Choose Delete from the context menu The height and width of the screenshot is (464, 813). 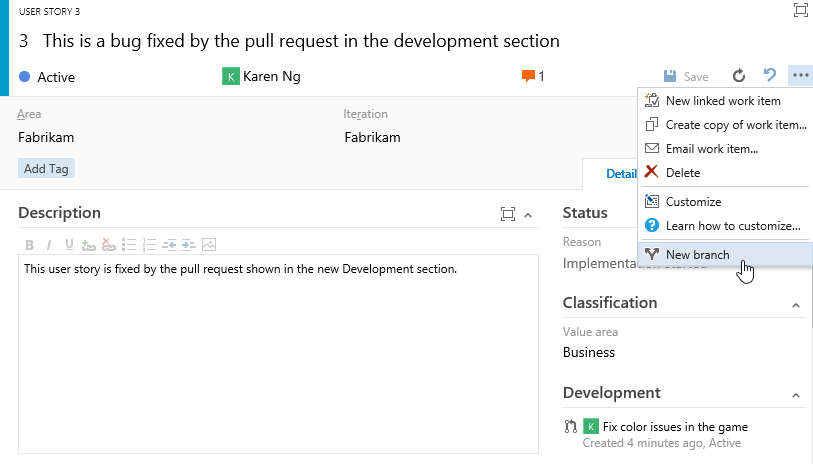point(725,173)
